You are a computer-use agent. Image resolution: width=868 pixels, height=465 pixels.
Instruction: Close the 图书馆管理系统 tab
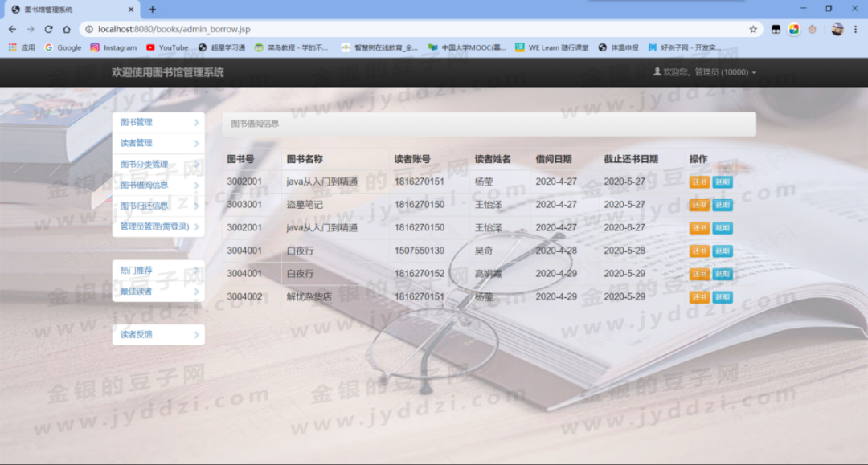pyautogui.click(x=131, y=10)
